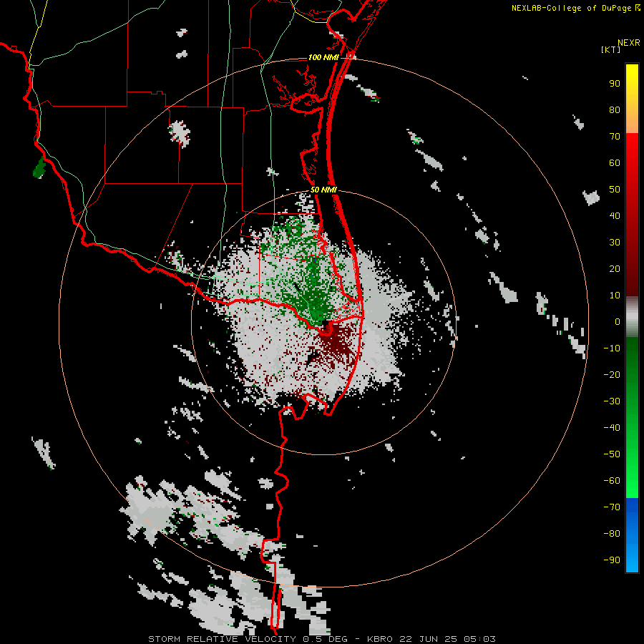Click the blue bottom segment of color bar
Viewport: 644px width, 644px height.
tap(632, 535)
